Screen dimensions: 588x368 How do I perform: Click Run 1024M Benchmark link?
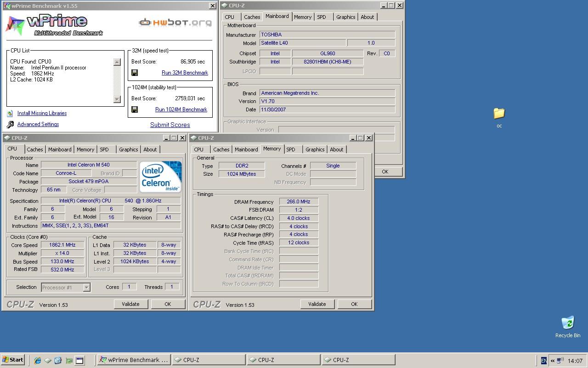pos(181,109)
